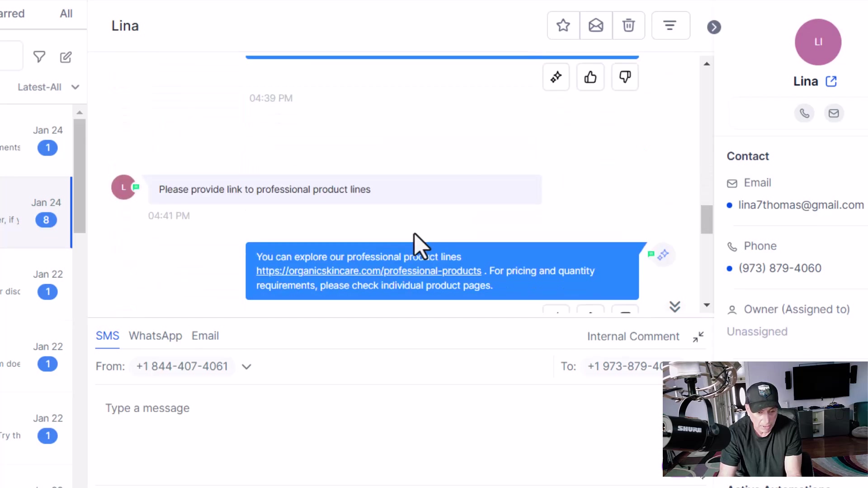Click the 04:41 PM timestamp

click(x=169, y=216)
